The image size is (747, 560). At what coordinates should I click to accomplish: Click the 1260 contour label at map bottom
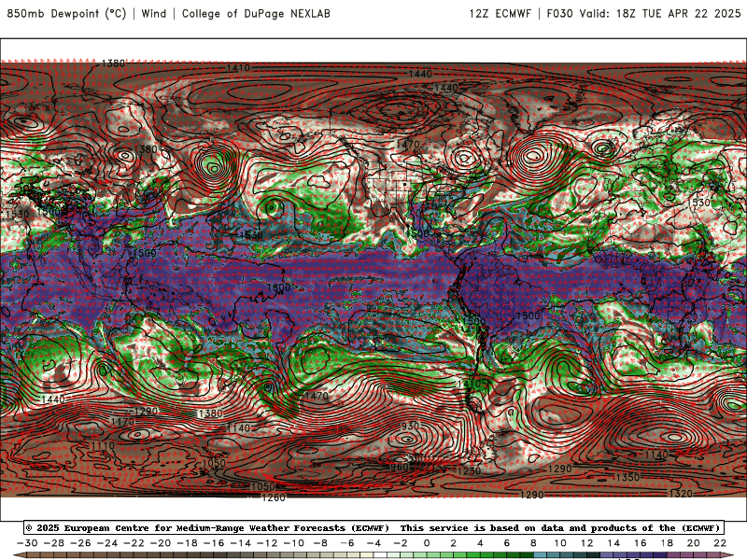click(274, 497)
